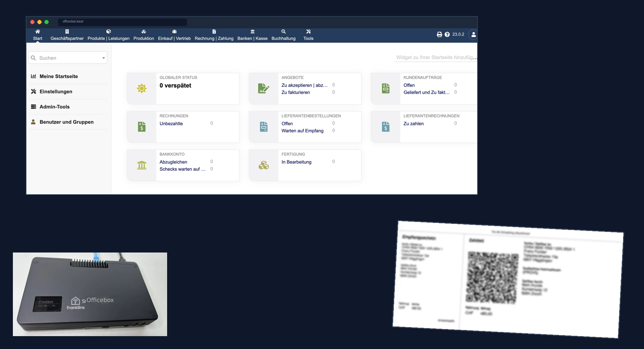Image resolution: width=644 pixels, height=349 pixels.
Task: Open the Buchhaltung menu
Action: 283,35
